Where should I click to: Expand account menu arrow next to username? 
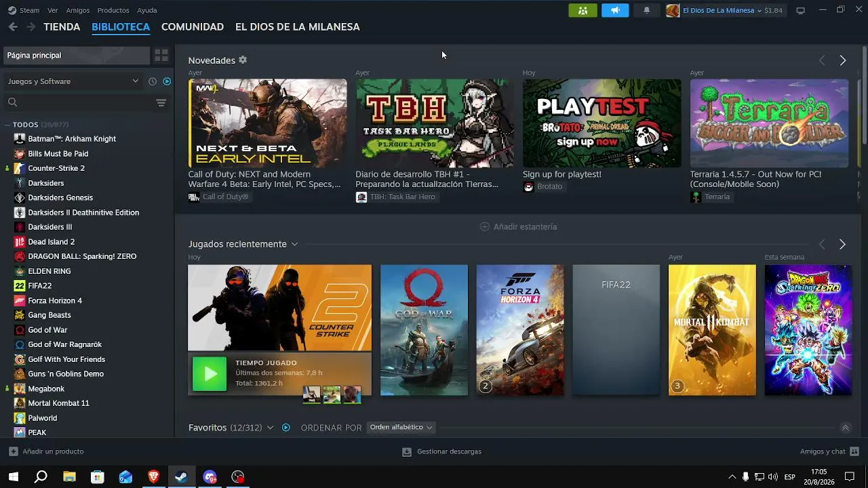[x=759, y=10]
